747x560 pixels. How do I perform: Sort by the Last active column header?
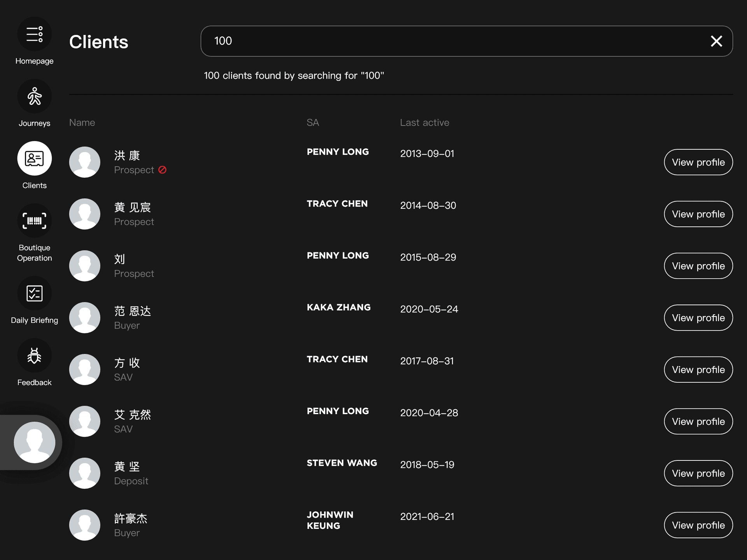click(424, 122)
